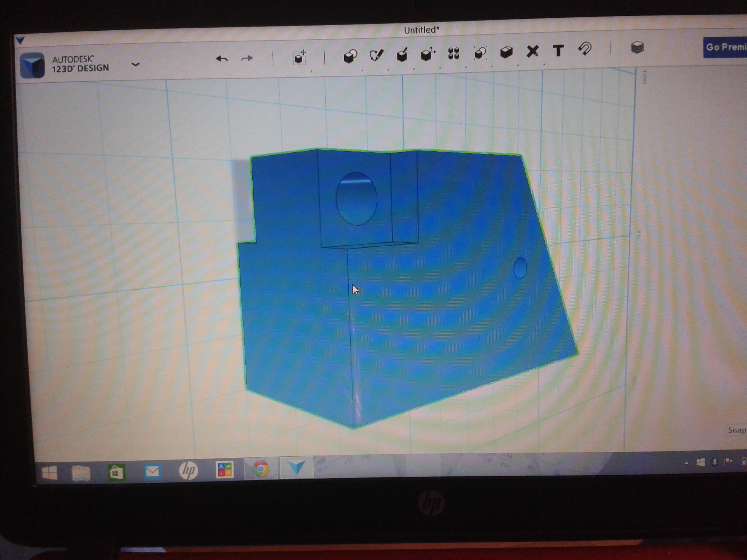Select the Transform tool icon
747x560 pixels.
[x=299, y=57]
